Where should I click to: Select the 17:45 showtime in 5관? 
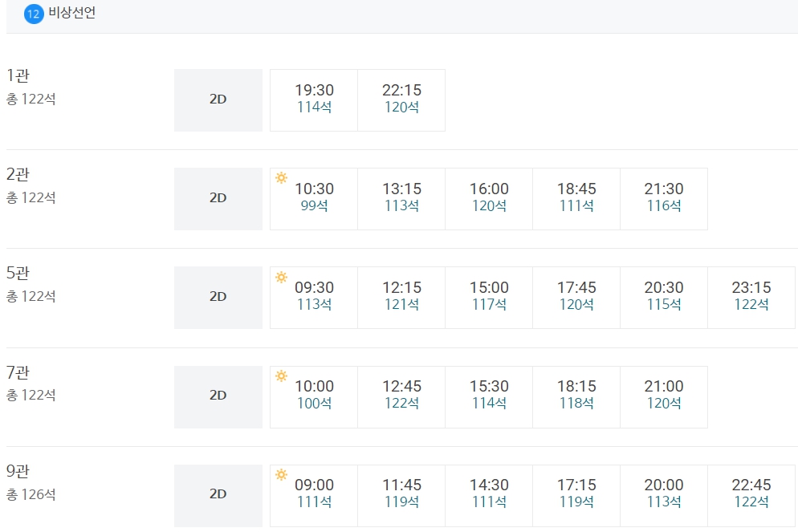(x=576, y=298)
